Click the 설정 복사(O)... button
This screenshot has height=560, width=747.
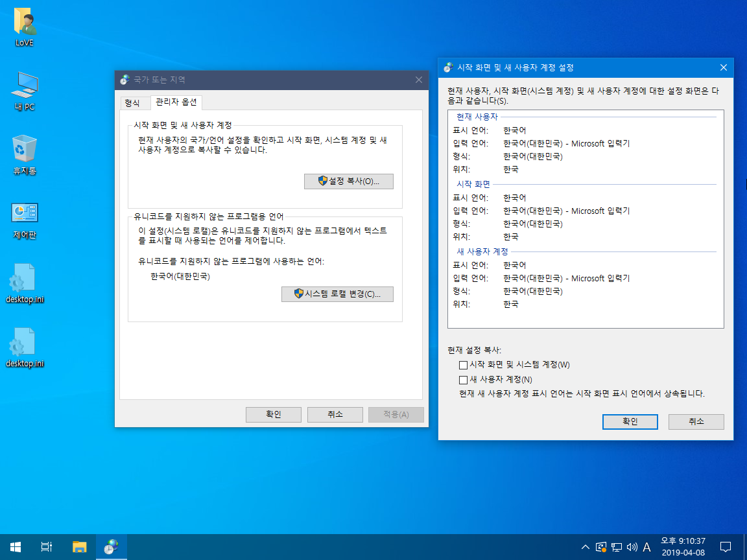pyautogui.click(x=349, y=181)
